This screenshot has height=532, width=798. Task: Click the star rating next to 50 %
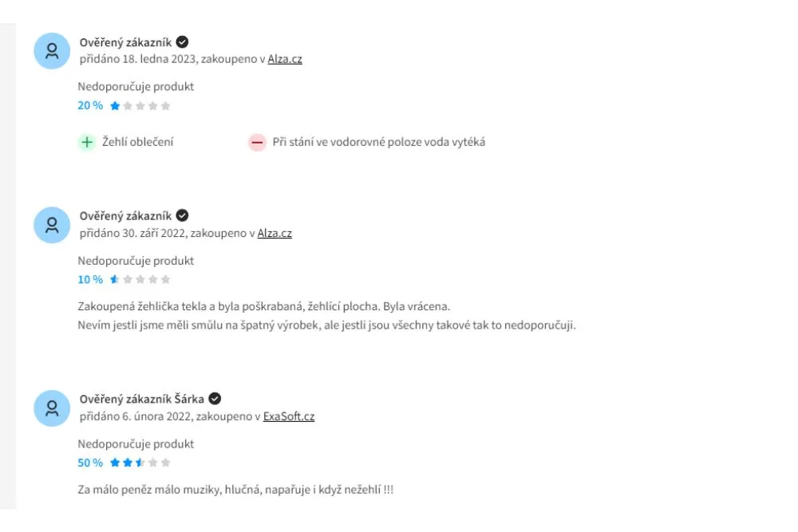(140, 463)
